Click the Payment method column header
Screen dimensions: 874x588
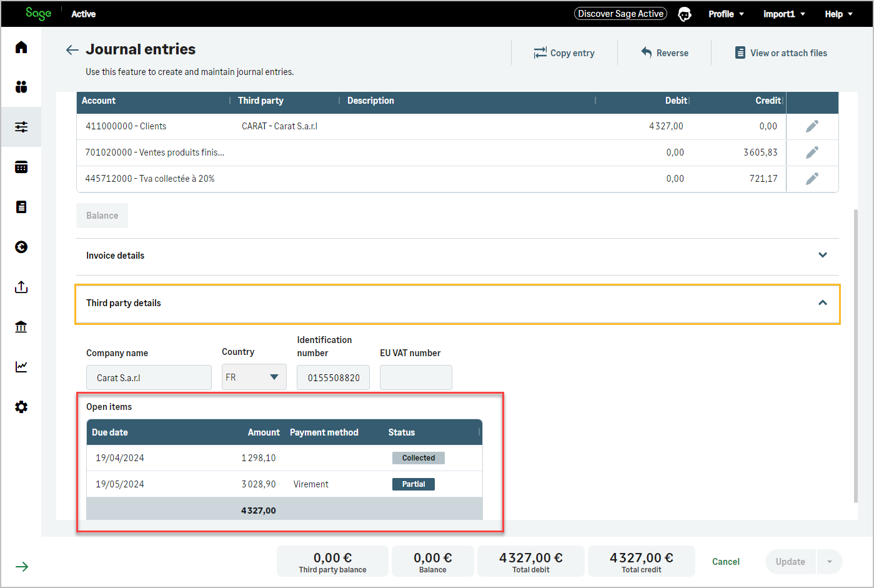pyautogui.click(x=324, y=432)
